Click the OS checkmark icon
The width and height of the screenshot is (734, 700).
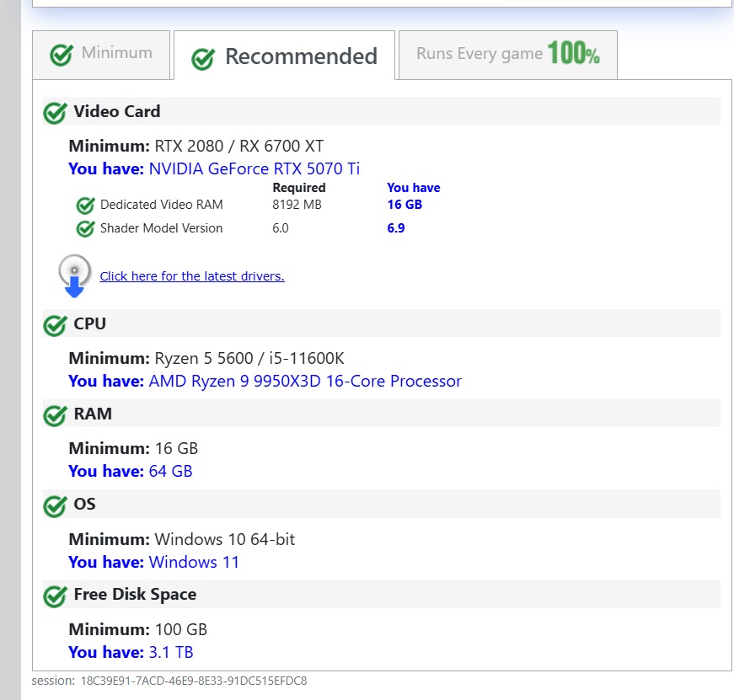[x=56, y=505]
